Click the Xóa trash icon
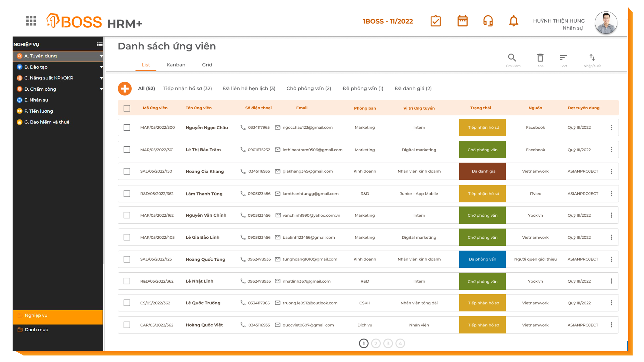 click(540, 58)
